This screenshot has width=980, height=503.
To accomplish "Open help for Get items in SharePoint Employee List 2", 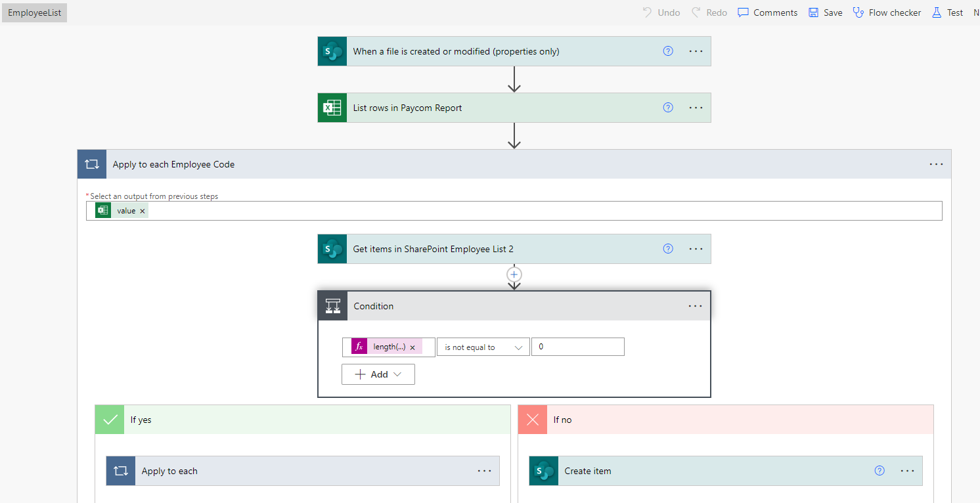I will (668, 249).
